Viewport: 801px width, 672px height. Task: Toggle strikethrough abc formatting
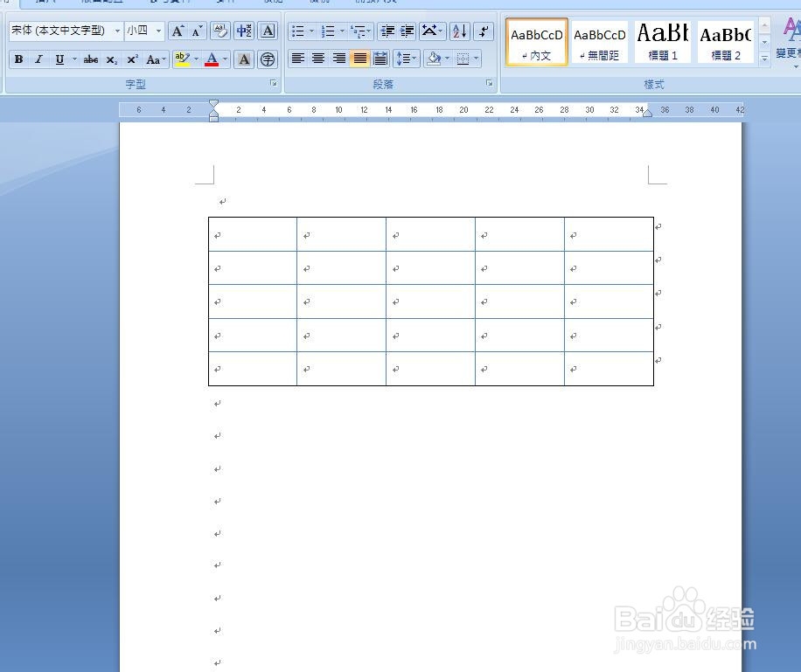point(90,59)
